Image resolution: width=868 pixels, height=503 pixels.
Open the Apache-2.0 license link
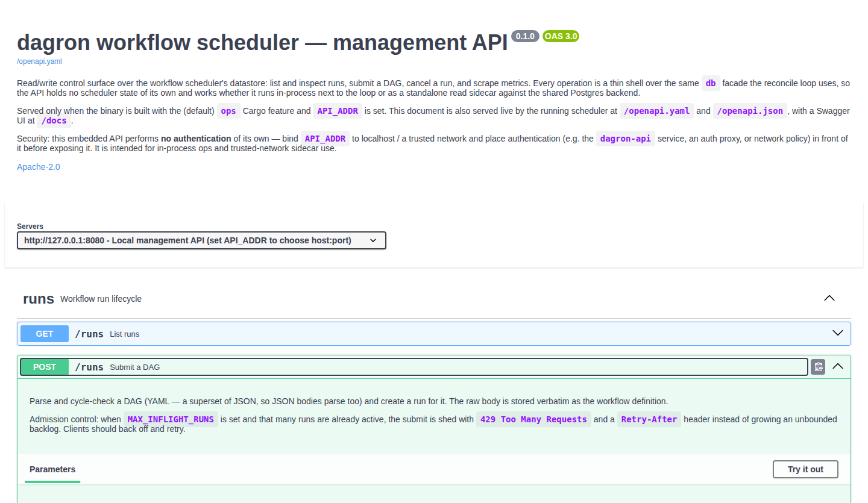pos(39,167)
